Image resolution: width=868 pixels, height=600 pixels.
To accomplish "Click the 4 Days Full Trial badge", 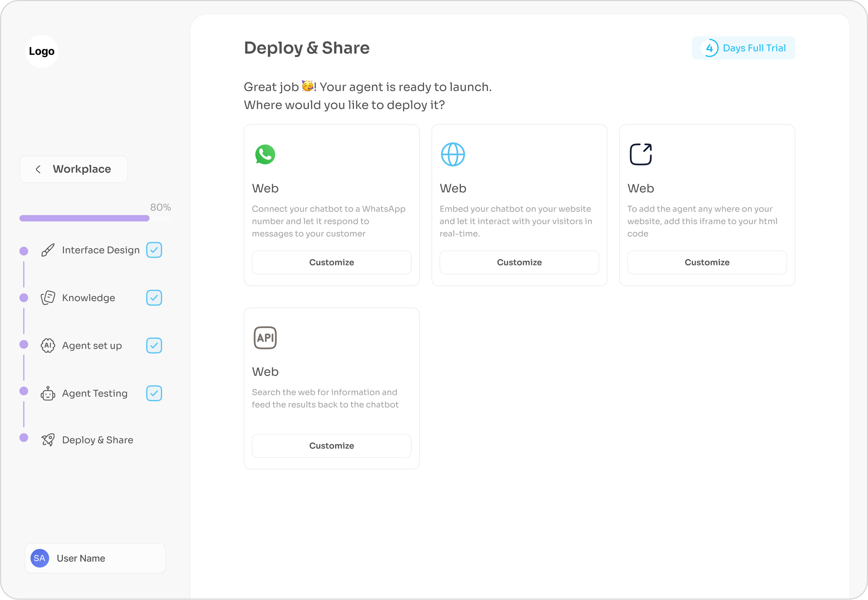I will click(743, 48).
